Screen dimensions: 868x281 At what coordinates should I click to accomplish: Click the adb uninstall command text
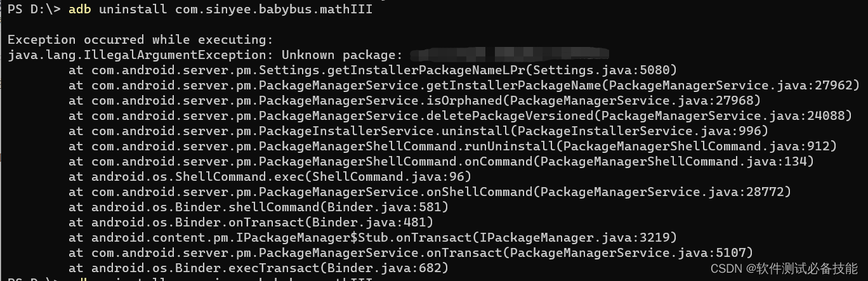pos(229,10)
